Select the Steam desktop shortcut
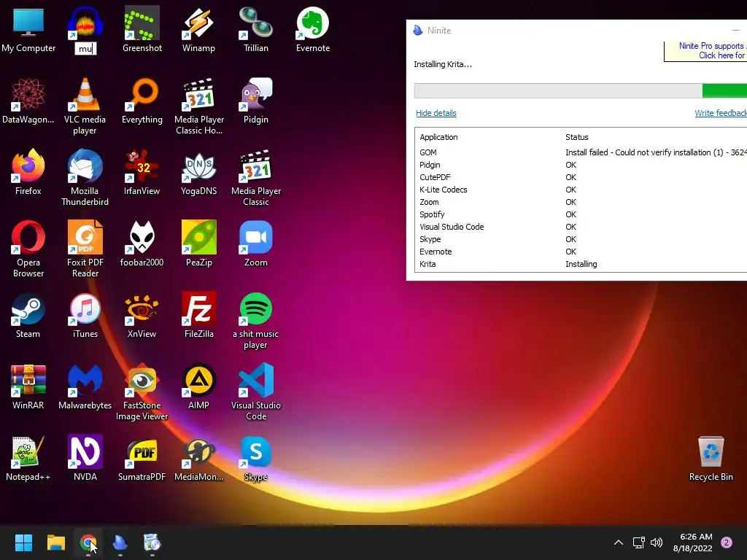747x560 pixels. click(x=28, y=315)
